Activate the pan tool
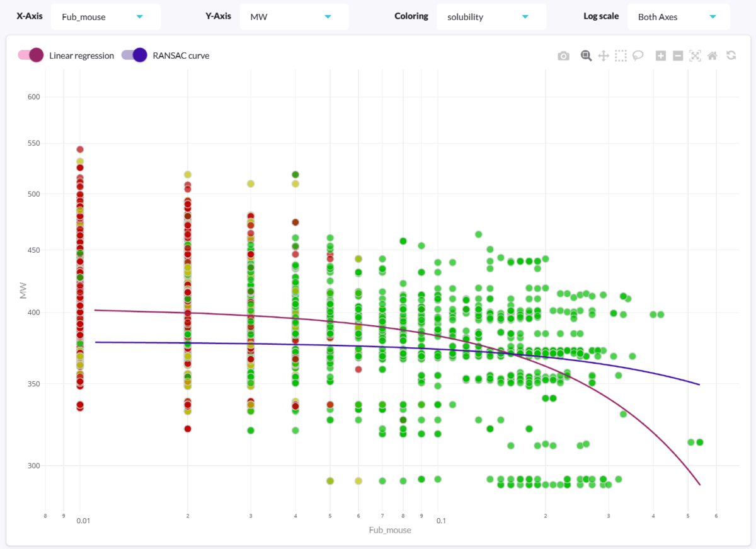Viewport: 756px width, 549px height. point(603,55)
